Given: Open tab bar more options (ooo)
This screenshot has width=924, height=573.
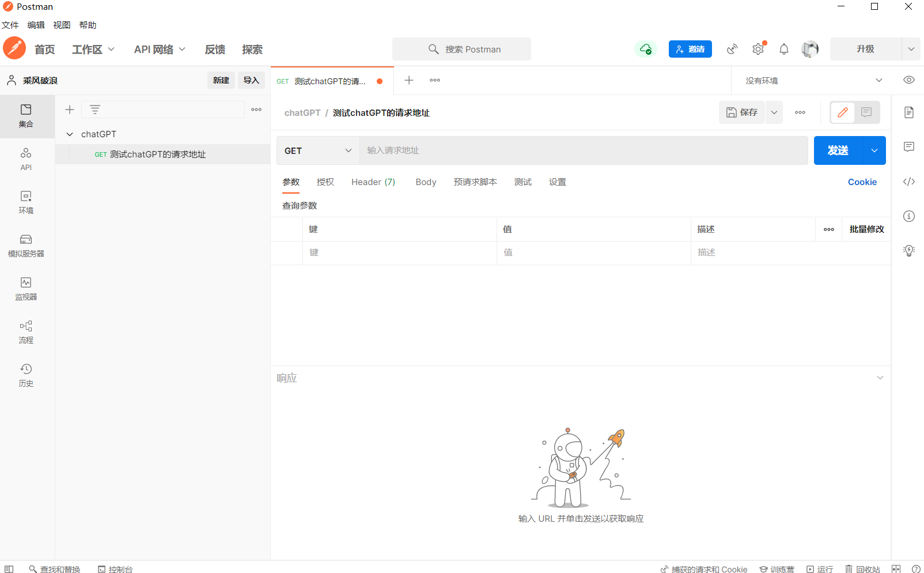Looking at the screenshot, I should [x=435, y=80].
